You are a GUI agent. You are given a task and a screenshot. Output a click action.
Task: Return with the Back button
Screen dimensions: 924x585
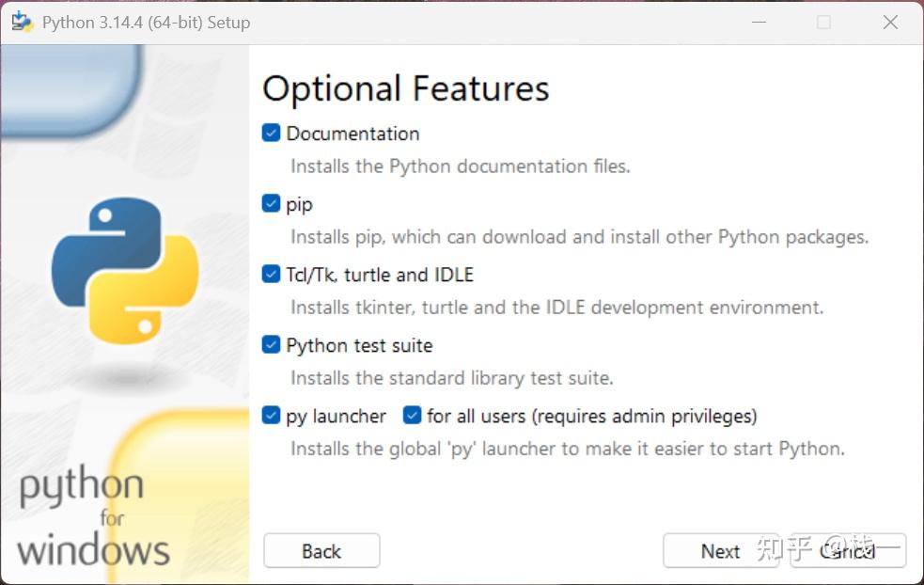(x=321, y=551)
